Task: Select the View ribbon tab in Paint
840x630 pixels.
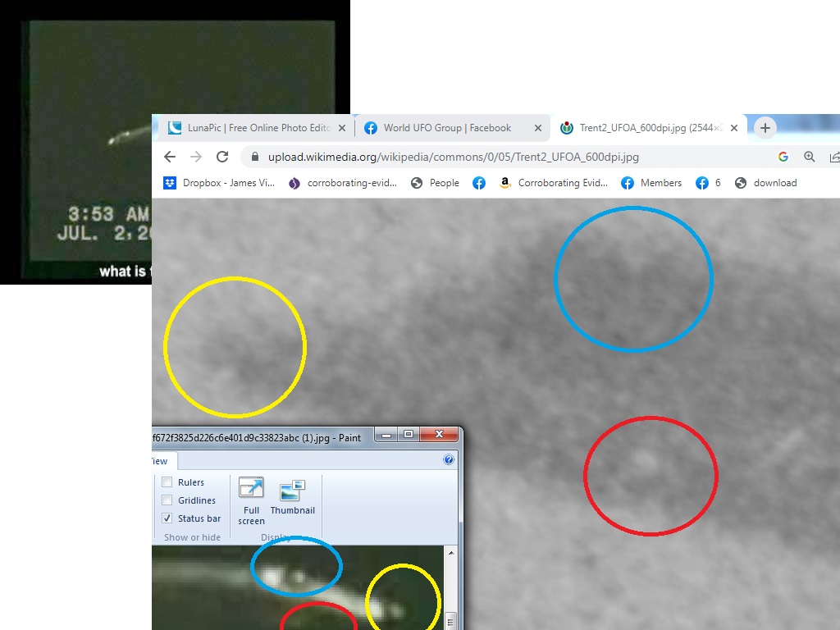Action: 160,460
